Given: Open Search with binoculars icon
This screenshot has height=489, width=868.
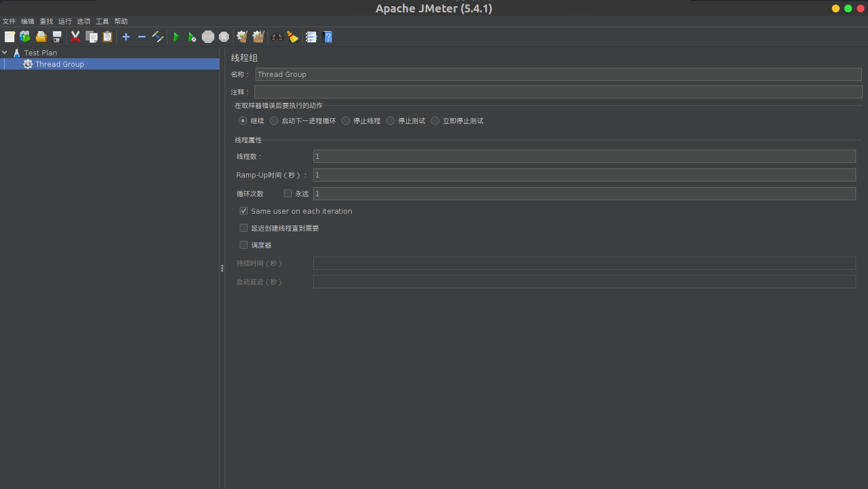Looking at the screenshot, I should coord(277,37).
